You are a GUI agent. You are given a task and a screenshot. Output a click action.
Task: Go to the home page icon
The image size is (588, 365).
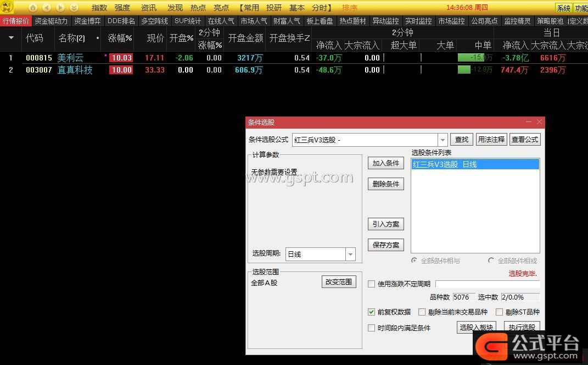33,8
